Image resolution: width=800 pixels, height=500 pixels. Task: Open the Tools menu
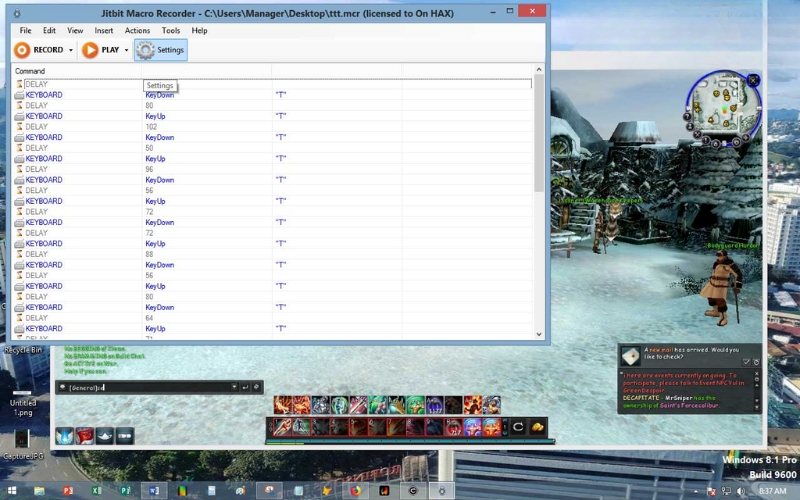pyautogui.click(x=170, y=31)
